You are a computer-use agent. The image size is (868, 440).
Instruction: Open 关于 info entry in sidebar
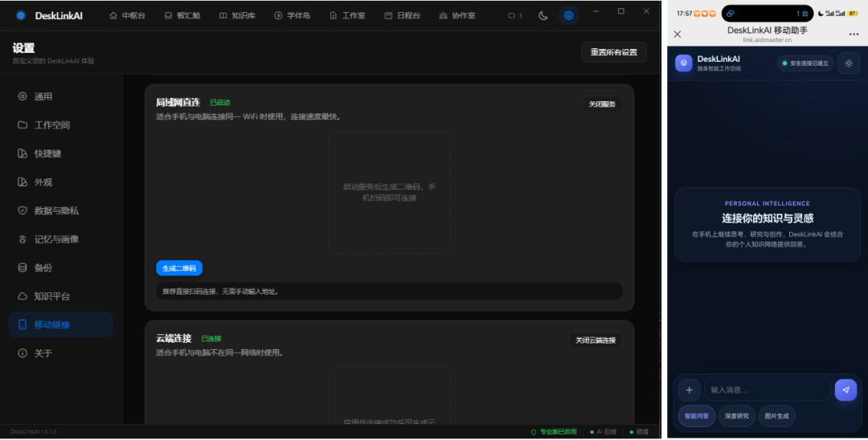pos(61,353)
